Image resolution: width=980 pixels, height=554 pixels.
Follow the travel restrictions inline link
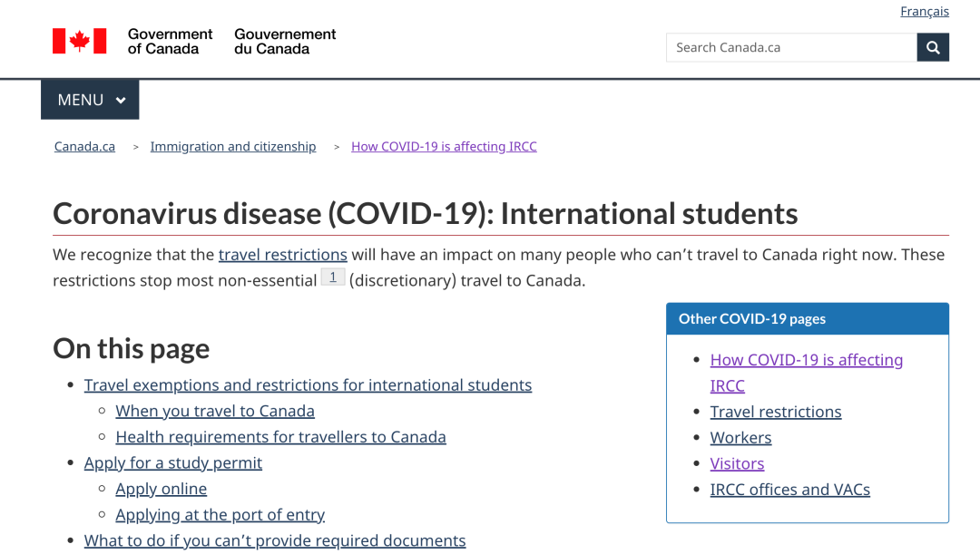click(x=283, y=255)
